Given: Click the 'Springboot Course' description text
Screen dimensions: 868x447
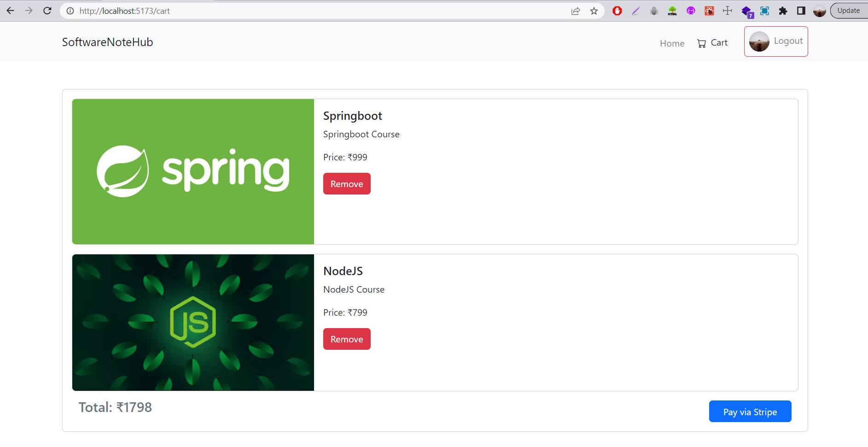Looking at the screenshot, I should [361, 135].
